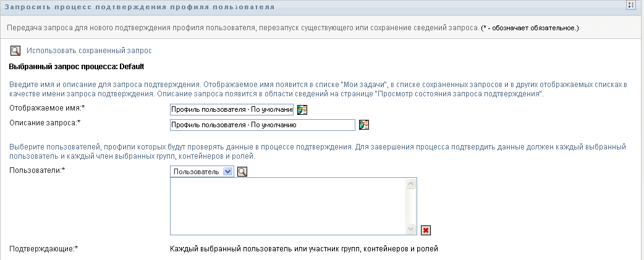Viewport: 644px width, 260px height.
Task: Click the portlet options icon in the title bar
Action: click(x=631, y=5)
